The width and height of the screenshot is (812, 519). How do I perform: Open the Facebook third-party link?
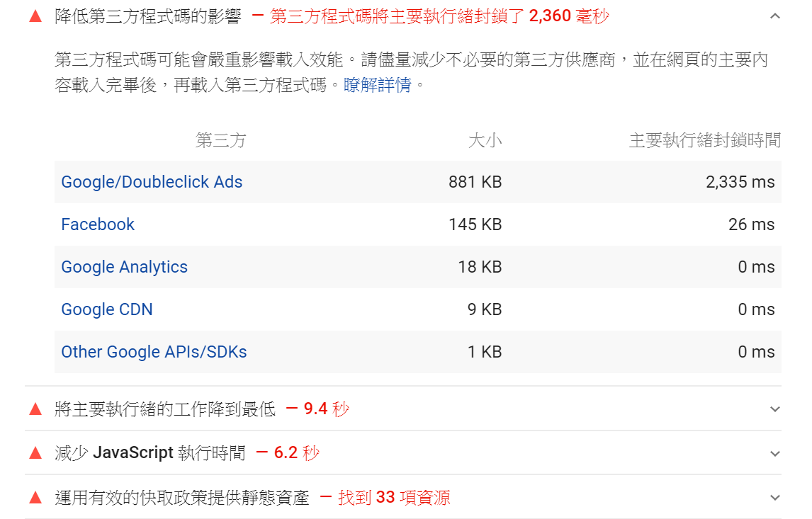(98, 224)
